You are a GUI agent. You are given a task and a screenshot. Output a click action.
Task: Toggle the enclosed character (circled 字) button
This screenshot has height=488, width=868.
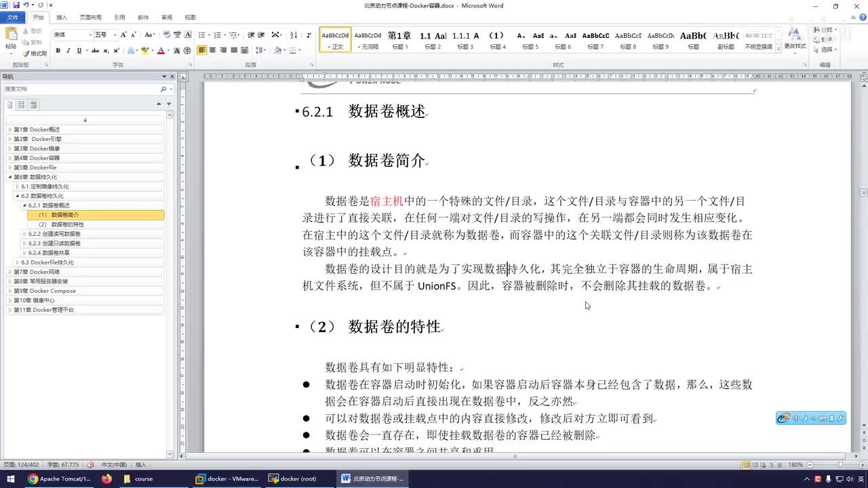click(187, 51)
